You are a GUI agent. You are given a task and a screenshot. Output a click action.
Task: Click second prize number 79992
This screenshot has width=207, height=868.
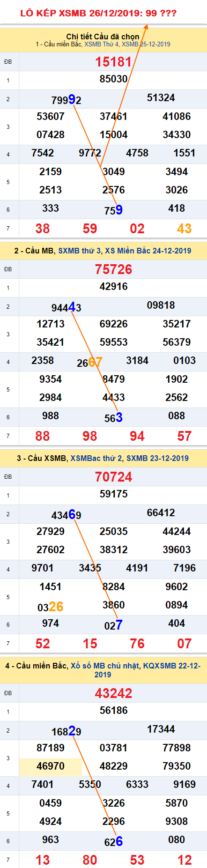tap(67, 99)
